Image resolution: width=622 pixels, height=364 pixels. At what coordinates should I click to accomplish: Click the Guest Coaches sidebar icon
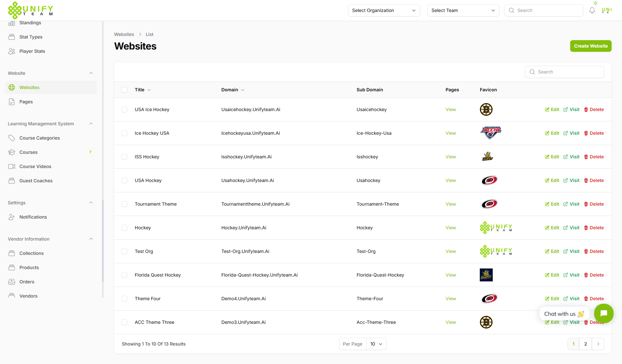12,181
